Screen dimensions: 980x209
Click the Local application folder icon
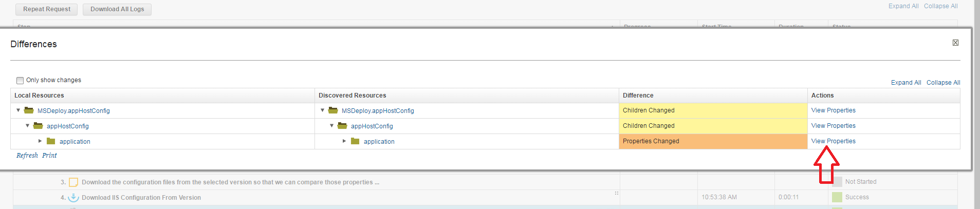point(51,141)
